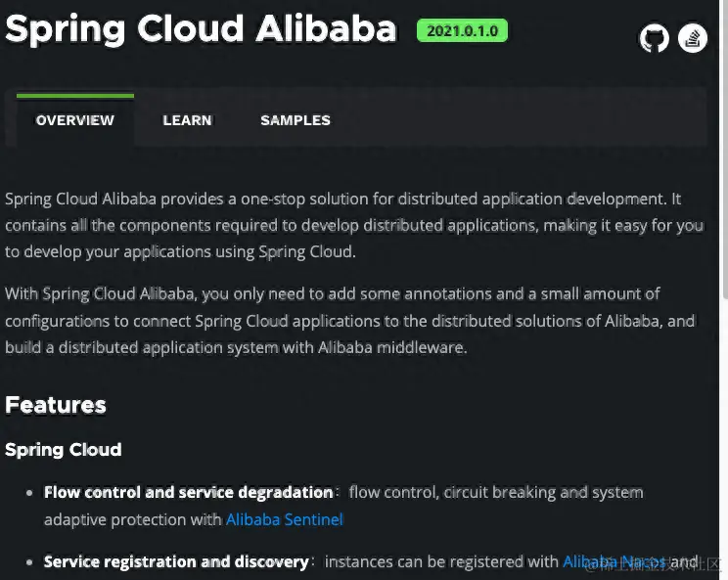Open the GitHub repository icon

tap(655, 39)
